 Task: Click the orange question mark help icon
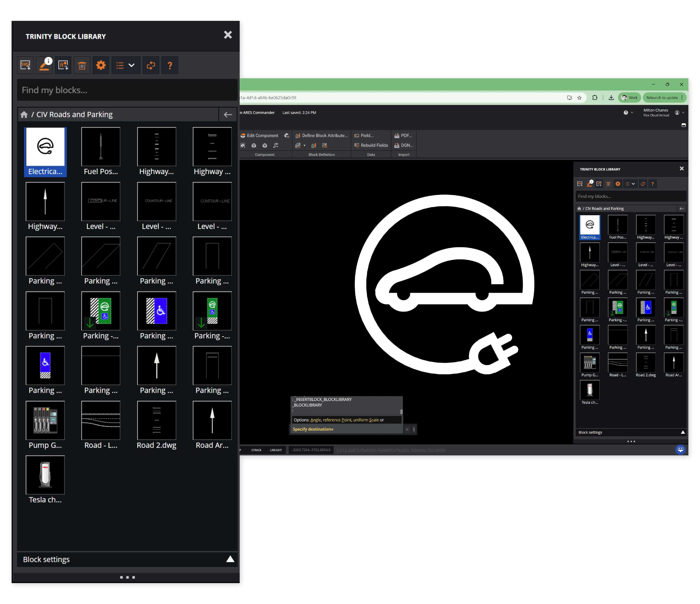[x=170, y=65]
